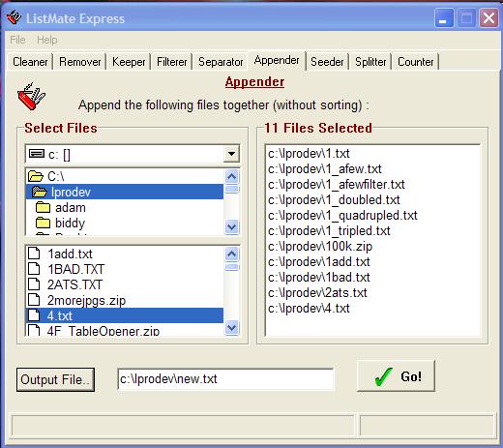Image resolution: width=503 pixels, height=448 pixels.
Task: Open the Help menu
Action: click(47, 40)
